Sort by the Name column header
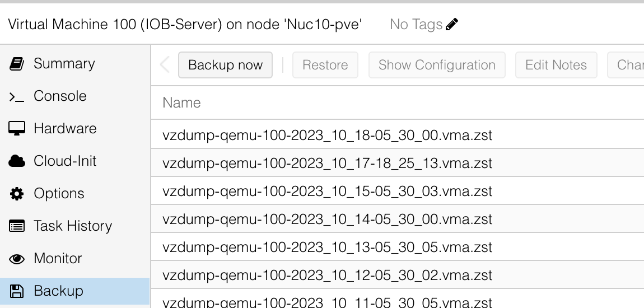644x308 pixels. 181,102
